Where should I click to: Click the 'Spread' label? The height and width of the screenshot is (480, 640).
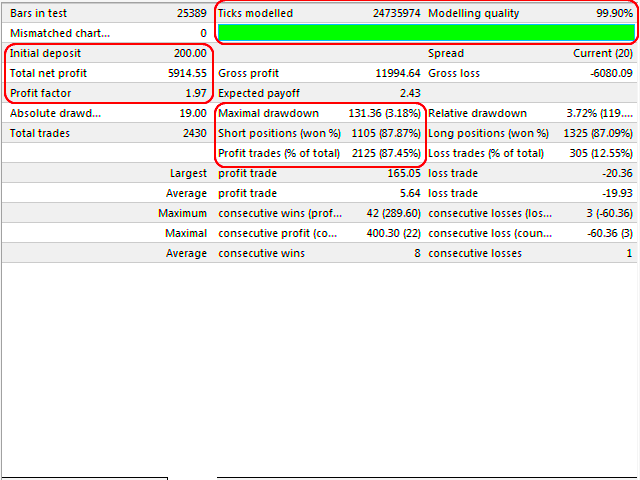point(446,53)
